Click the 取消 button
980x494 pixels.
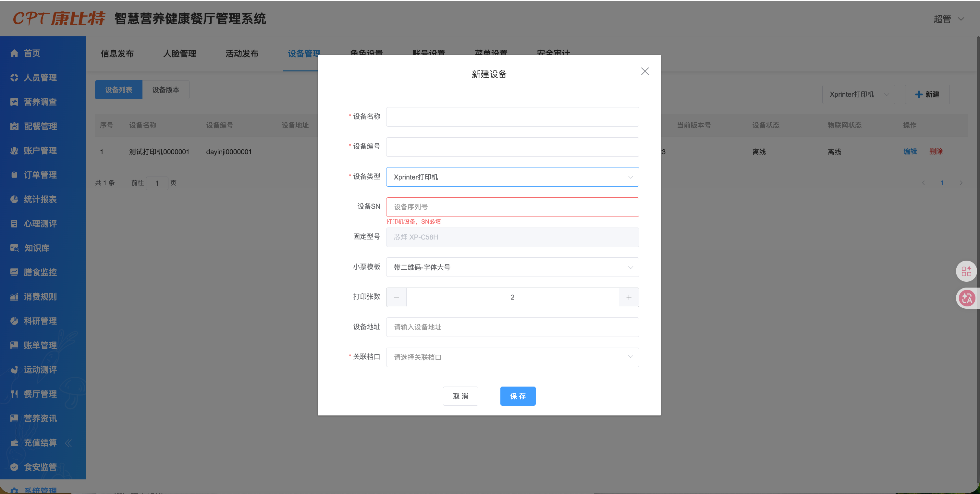460,396
